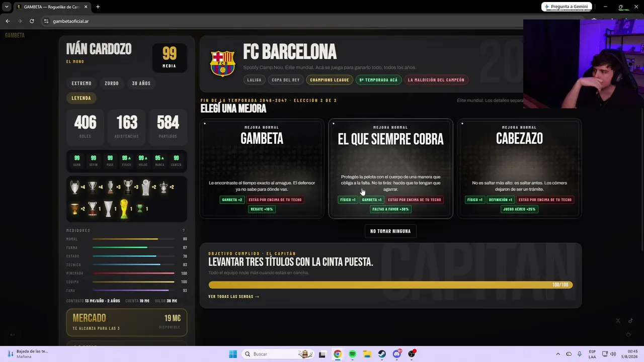Open site information icon in address bar
644x362 pixels.
click(x=46, y=21)
